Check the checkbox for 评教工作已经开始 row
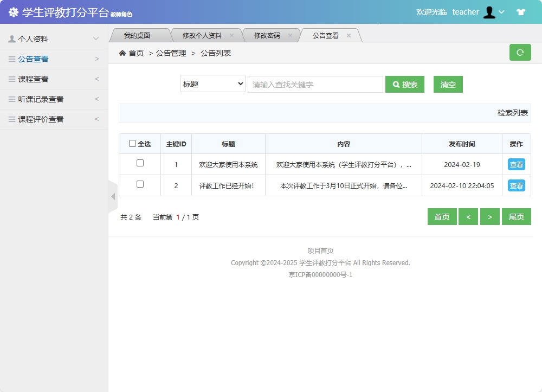The width and height of the screenshot is (542, 392). point(139,185)
